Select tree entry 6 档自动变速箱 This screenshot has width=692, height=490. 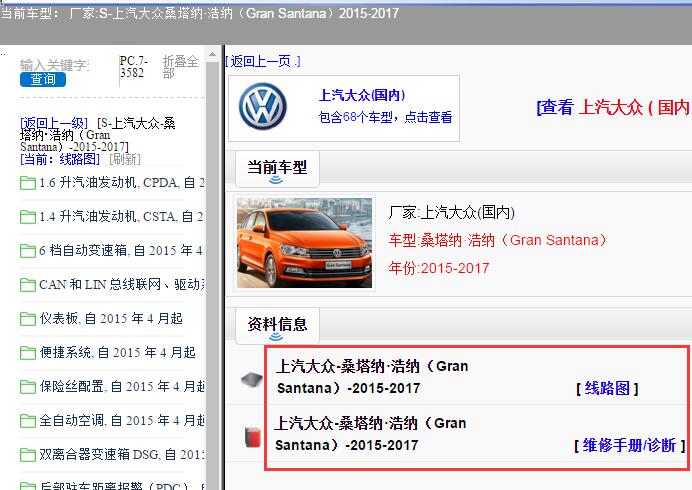(120, 250)
